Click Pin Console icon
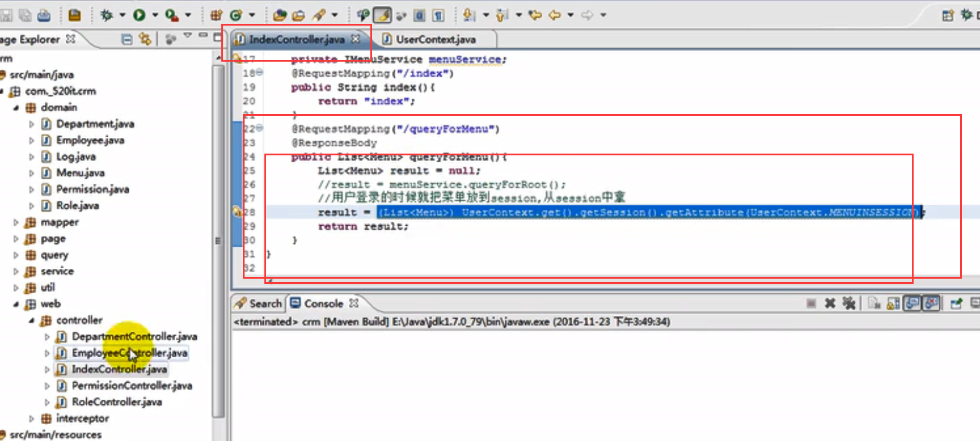980x441 pixels. (956, 303)
